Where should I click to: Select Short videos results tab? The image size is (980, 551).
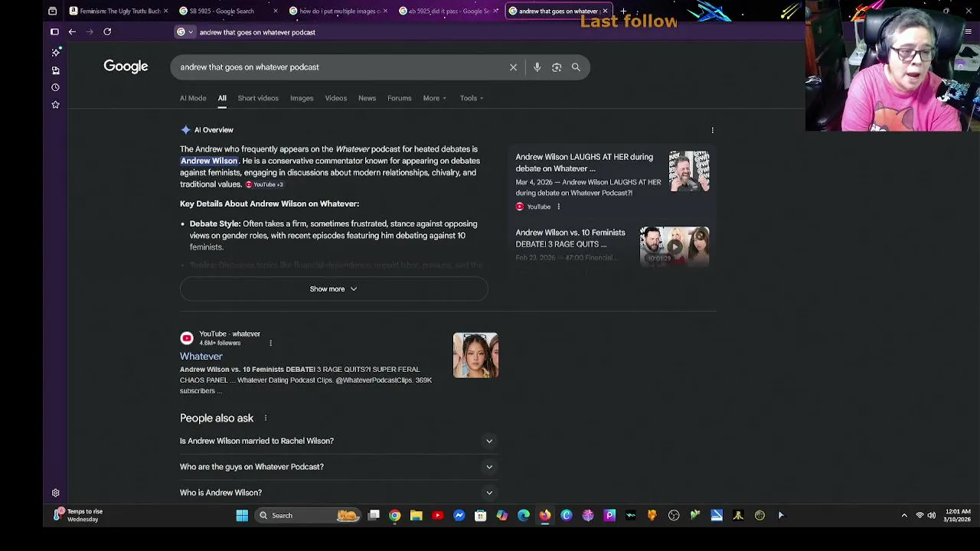coord(258,98)
